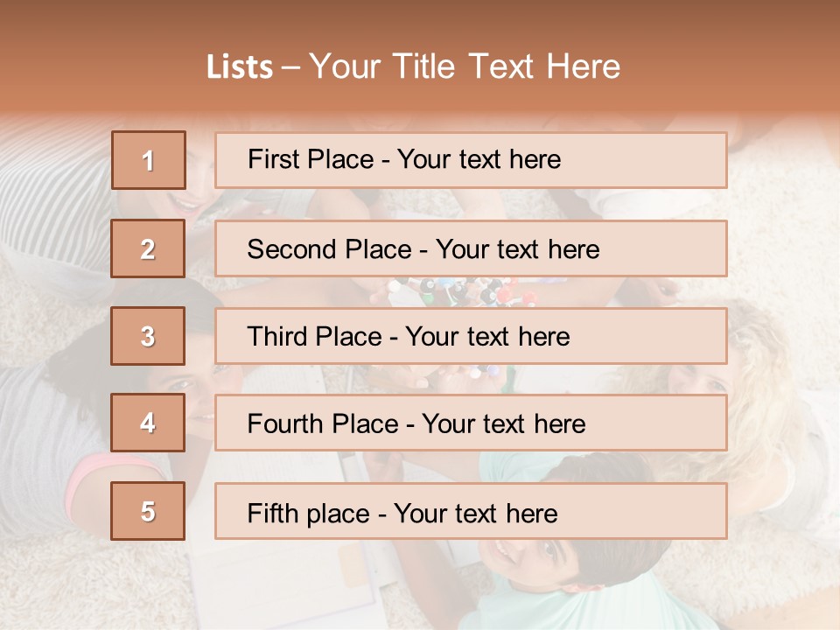Click the blonde girl's face on right

click(700, 378)
